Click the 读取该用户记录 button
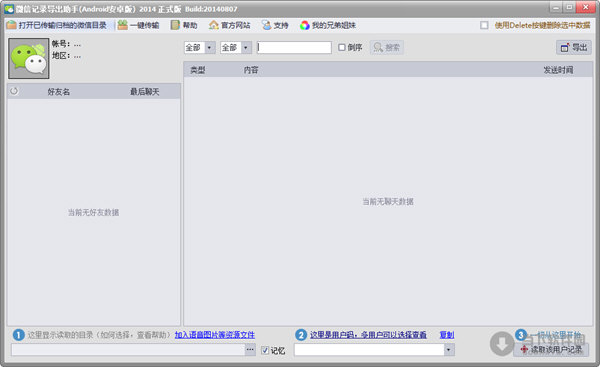This screenshot has height=367, width=600. [x=551, y=349]
